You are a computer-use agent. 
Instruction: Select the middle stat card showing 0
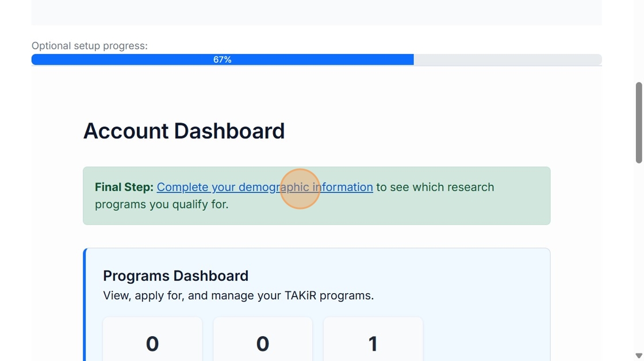click(x=263, y=340)
